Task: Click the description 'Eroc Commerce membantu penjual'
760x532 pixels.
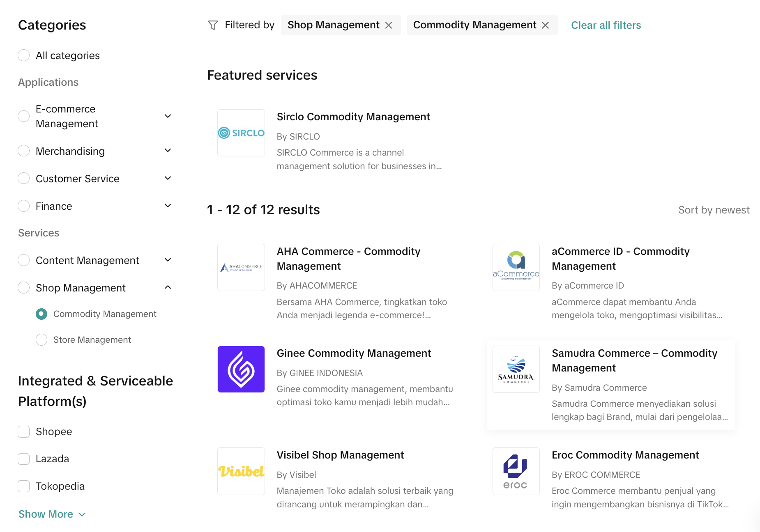Action: pos(640,497)
